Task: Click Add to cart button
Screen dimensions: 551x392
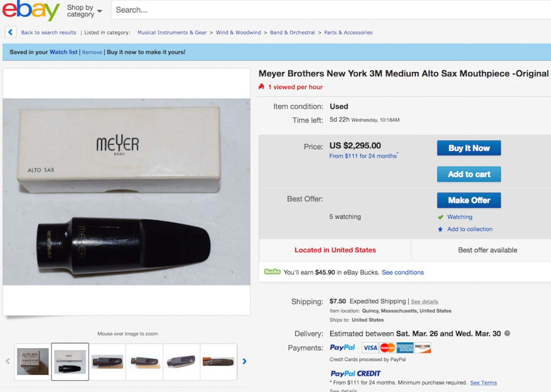Action: 469,174
